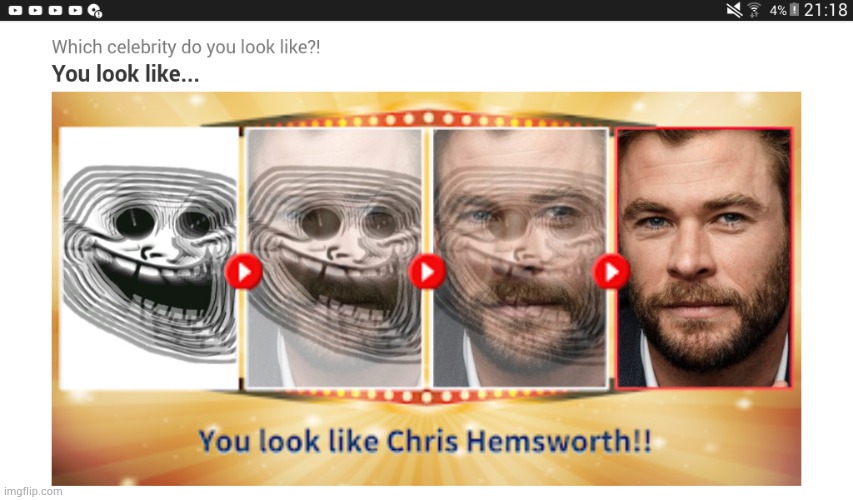Click the first red play arrow

(244, 271)
